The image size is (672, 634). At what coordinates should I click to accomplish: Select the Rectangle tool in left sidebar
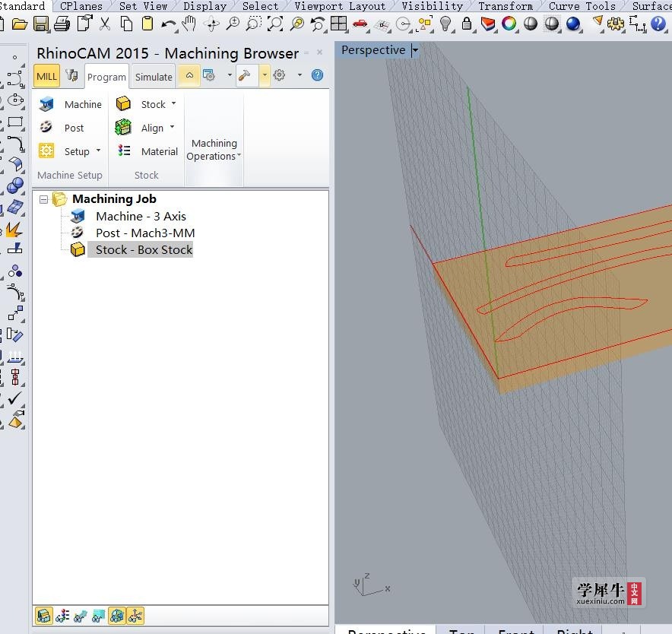tap(15, 122)
